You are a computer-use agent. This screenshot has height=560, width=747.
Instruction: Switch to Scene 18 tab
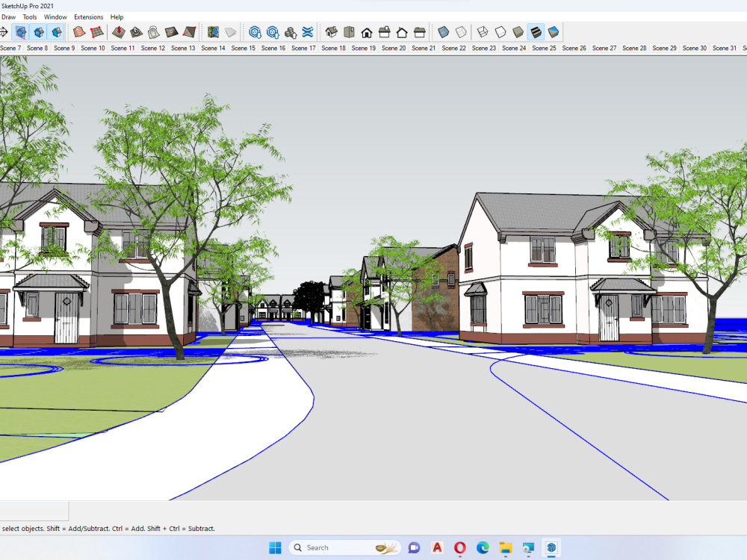[x=333, y=48]
